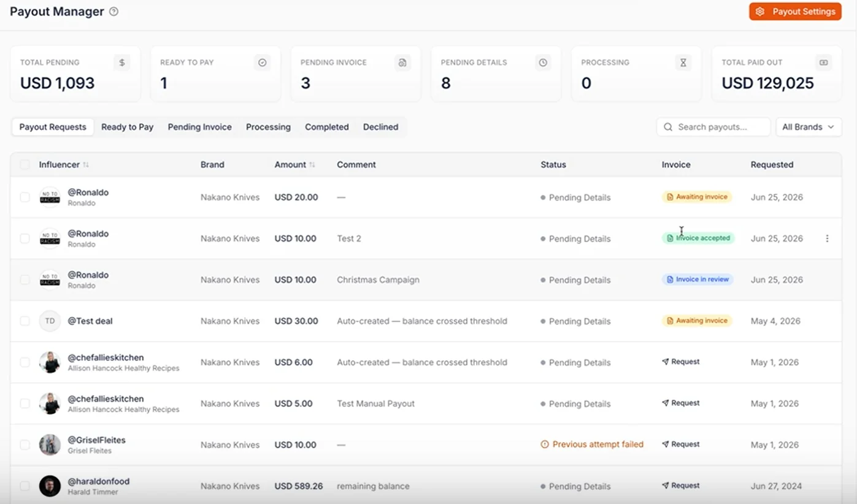The image size is (857, 504).
Task: Click the invoice icon on Pending Invoice card
Action: tap(402, 63)
